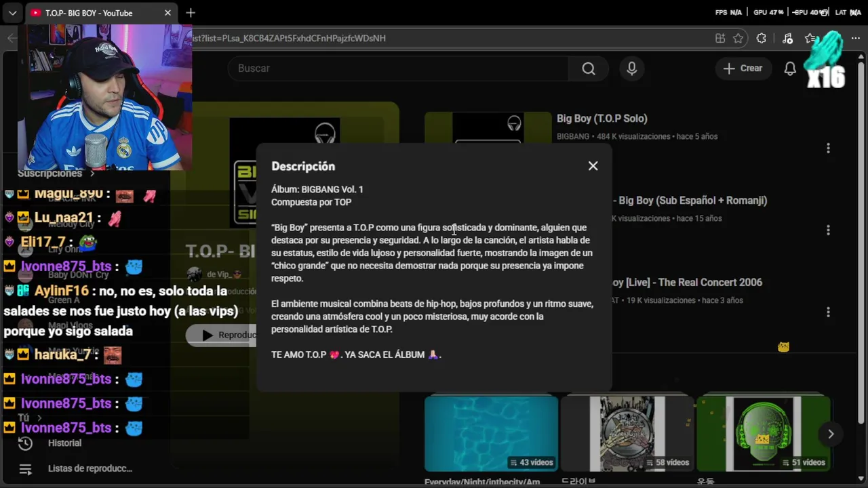Select the T.O.P- BIG BOY YouTube tab

click(x=100, y=13)
